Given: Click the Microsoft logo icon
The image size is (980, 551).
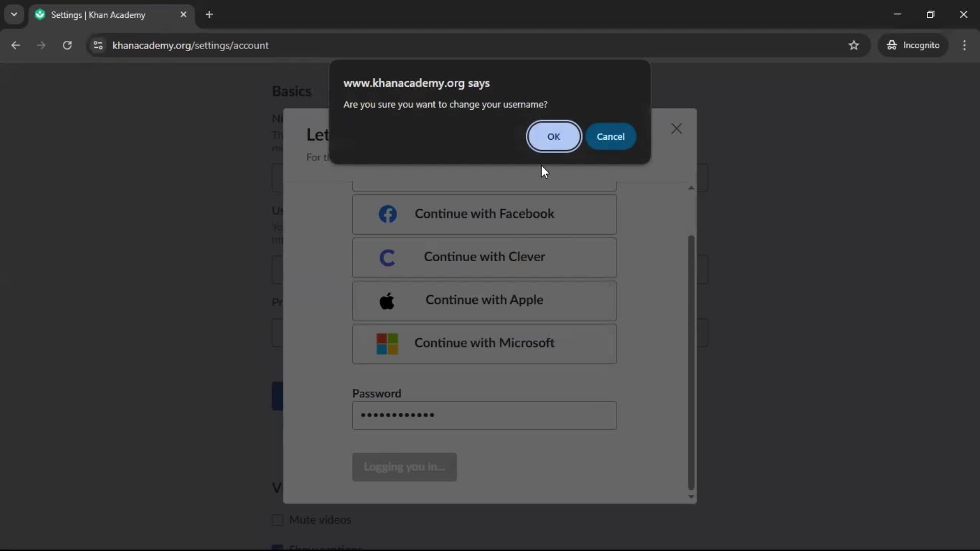Looking at the screenshot, I should [x=387, y=344].
